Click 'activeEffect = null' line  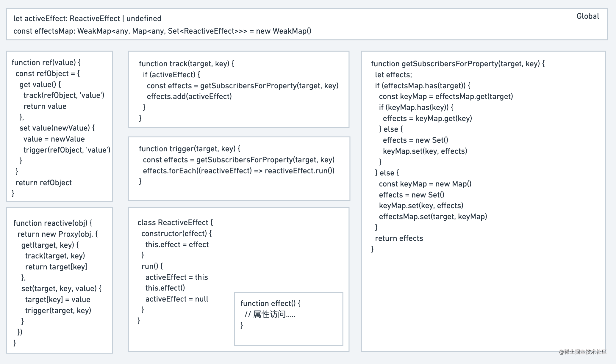pos(176,299)
